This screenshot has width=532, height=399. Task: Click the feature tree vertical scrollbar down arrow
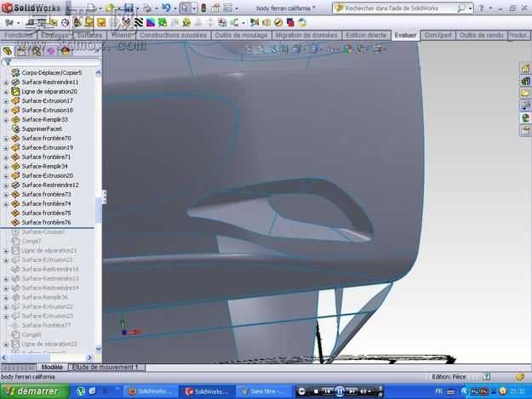(99, 349)
